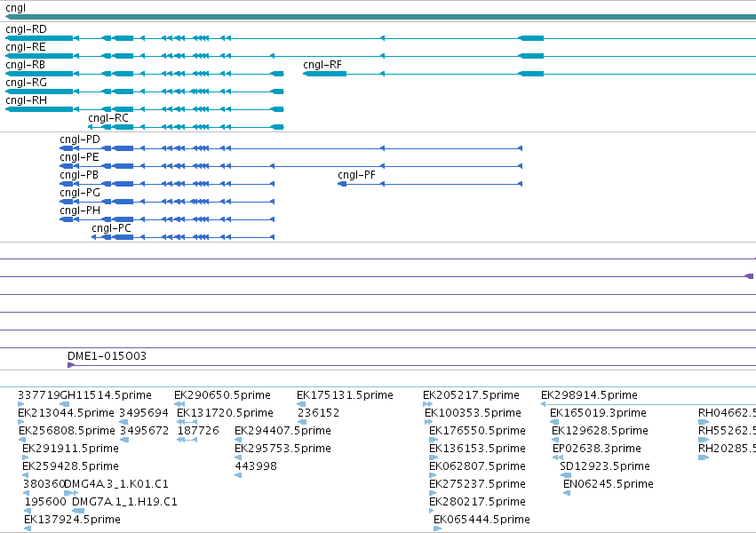The width and height of the screenshot is (756, 533).
Task: Select EST SD12923.5prime
Action: tap(605, 466)
